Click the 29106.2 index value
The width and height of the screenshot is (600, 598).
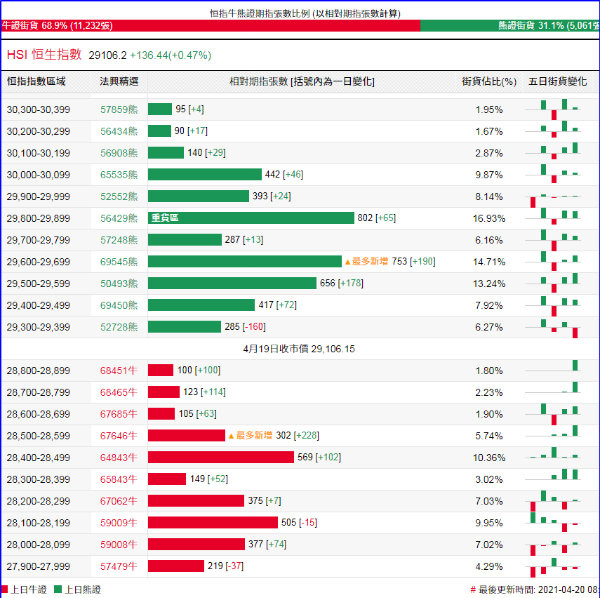point(108,55)
